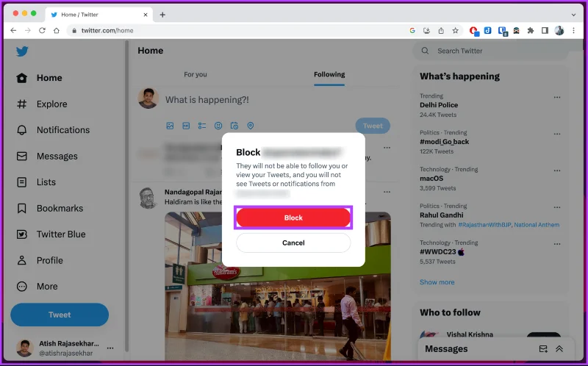Click the browser home icon
588x366 pixels.
[x=57, y=31]
